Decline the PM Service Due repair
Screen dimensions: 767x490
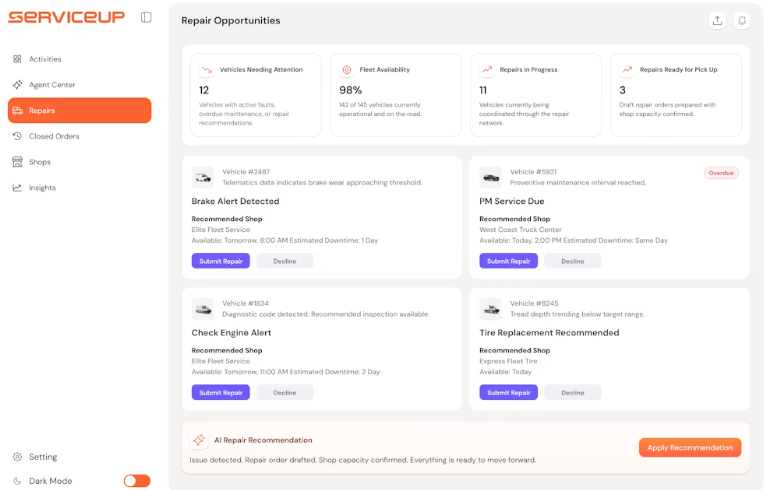click(572, 261)
